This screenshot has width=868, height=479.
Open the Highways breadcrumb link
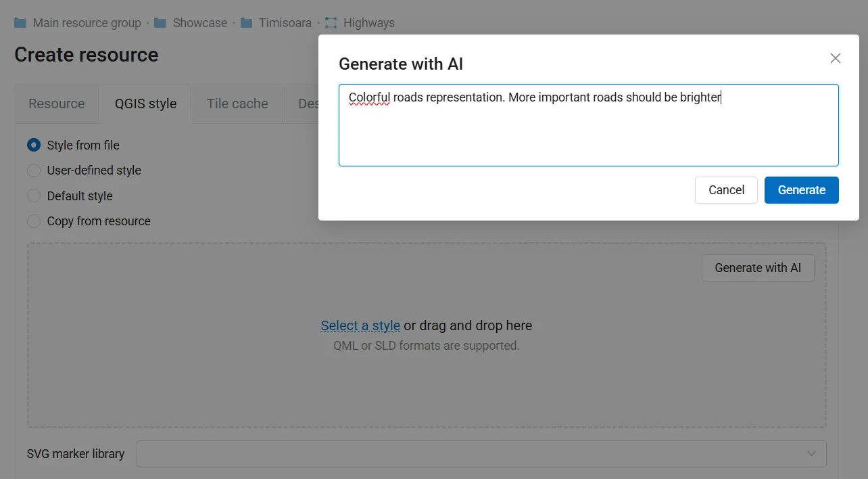pos(369,23)
